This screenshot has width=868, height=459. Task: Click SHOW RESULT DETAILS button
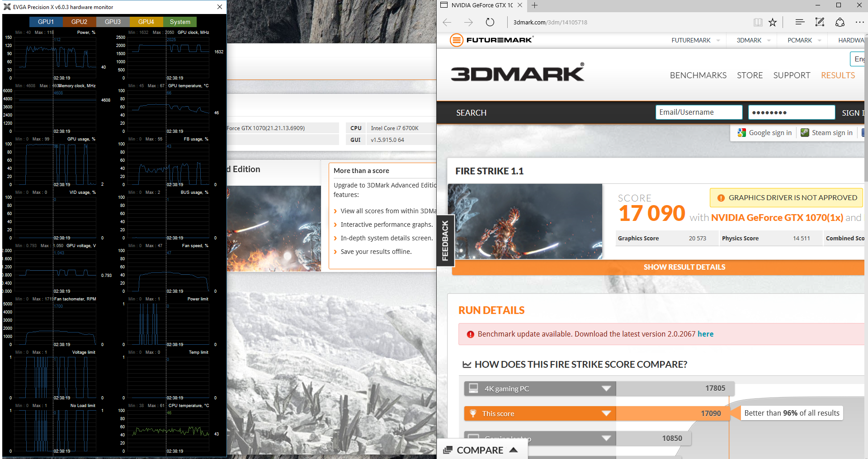tap(658, 267)
